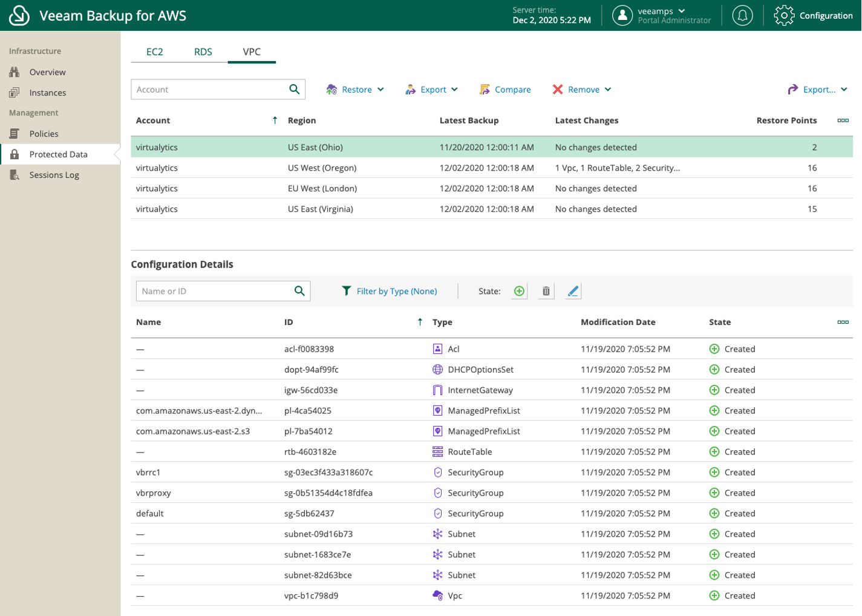
Task: Open the Remove dropdown menu
Action: [x=582, y=90]
